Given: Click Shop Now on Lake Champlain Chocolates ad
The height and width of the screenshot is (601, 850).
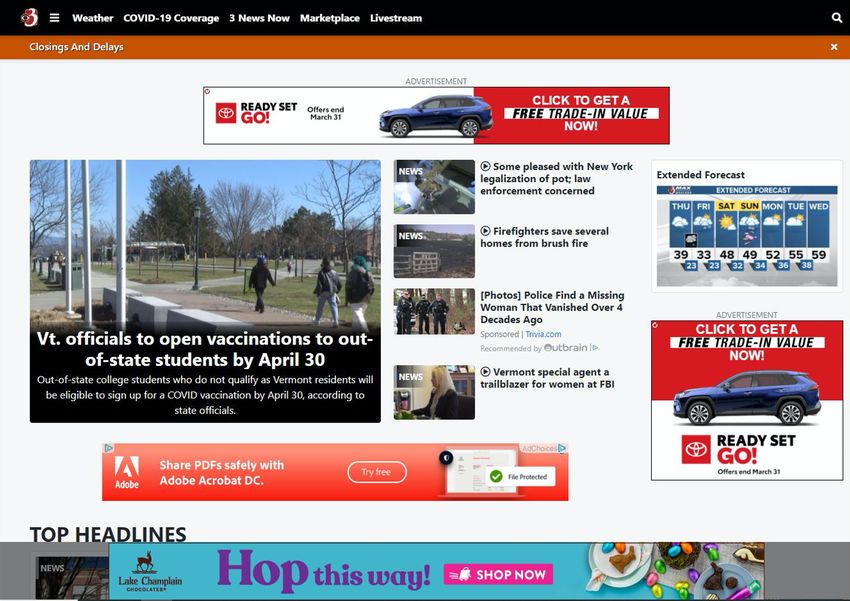Looking at the screenshot, I should click(x=498, y=574).
